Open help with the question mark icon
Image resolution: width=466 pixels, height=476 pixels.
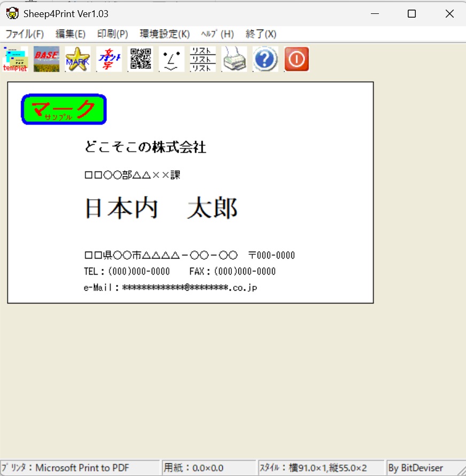(266, 59)
